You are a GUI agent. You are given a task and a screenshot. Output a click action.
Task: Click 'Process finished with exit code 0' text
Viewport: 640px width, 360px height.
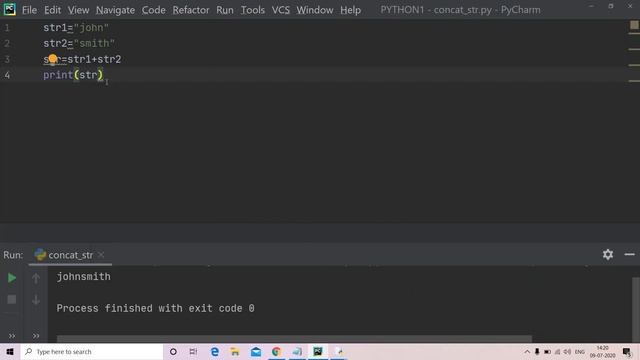(155, 308)
